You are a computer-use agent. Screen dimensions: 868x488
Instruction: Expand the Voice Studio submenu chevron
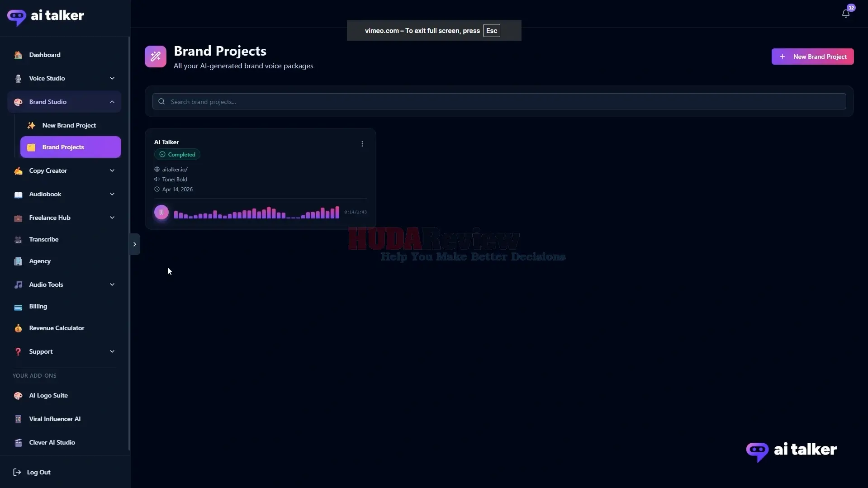tap(112, 78)
